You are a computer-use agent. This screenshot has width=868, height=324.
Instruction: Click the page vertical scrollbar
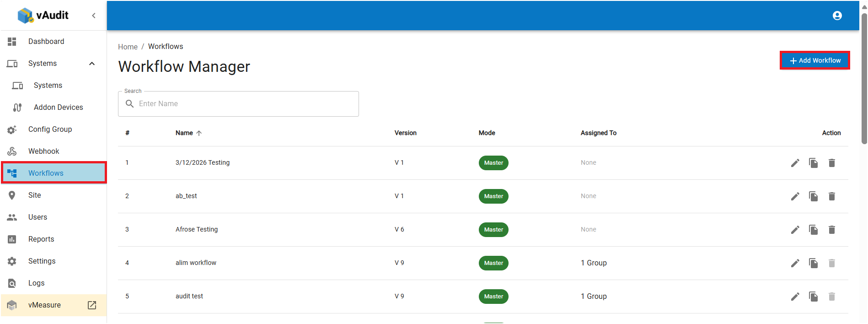tap(864, 78)
